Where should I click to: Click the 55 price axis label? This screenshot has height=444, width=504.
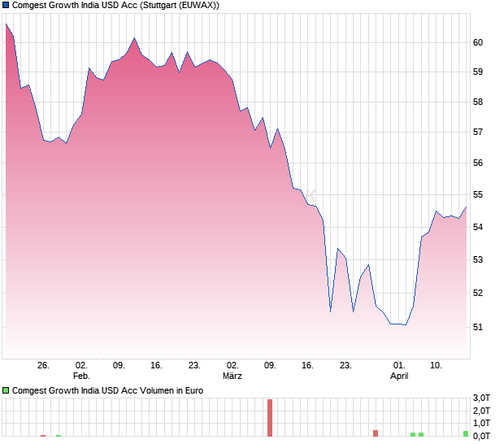[478, 195]
